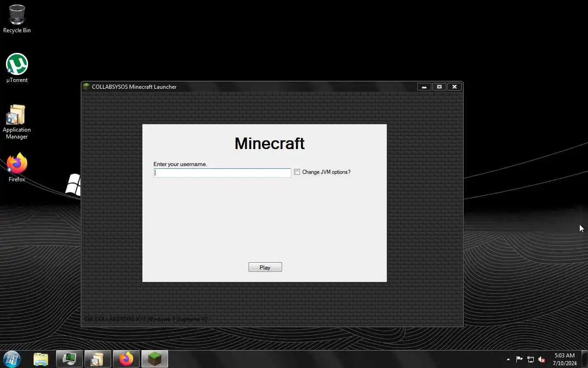The height and width of the screenshot is (368, 588).
Task: Open File Explorer from the taskbar
Action: tap(41, 359)
